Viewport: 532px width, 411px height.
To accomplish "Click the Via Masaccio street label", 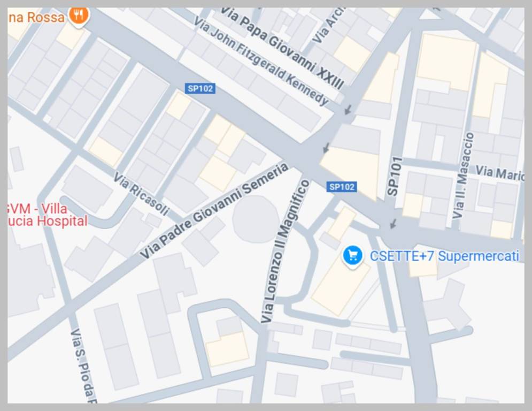I will [464, 176].
